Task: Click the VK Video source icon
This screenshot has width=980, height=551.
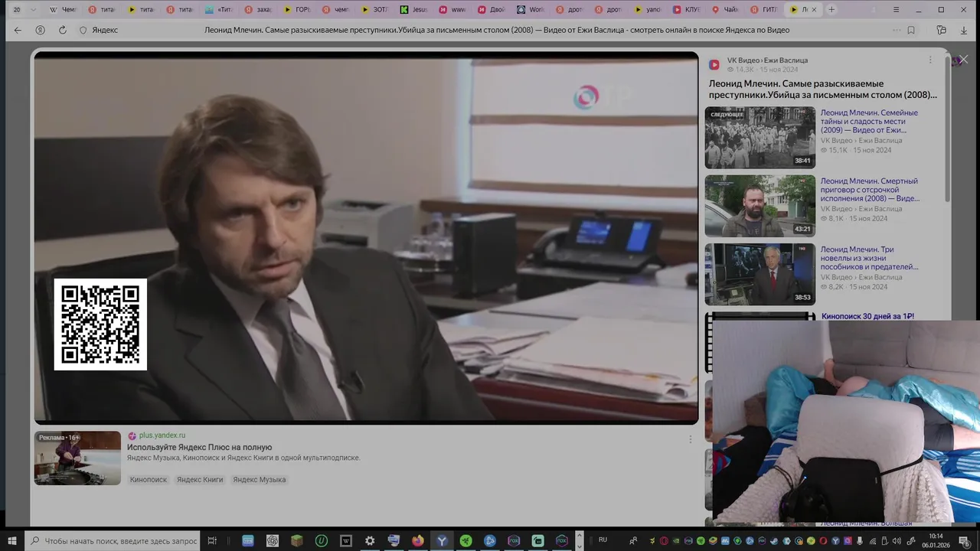Action: coord(714,64)
